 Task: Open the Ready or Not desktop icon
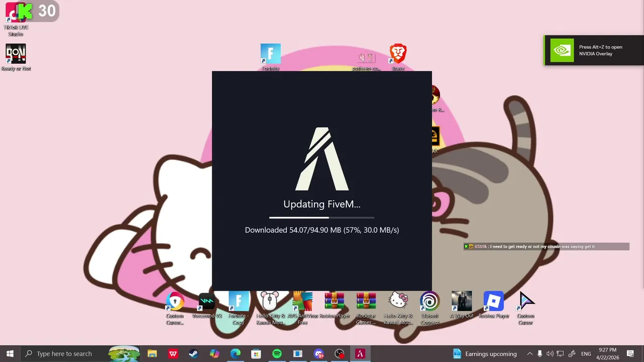coord(16,57)
